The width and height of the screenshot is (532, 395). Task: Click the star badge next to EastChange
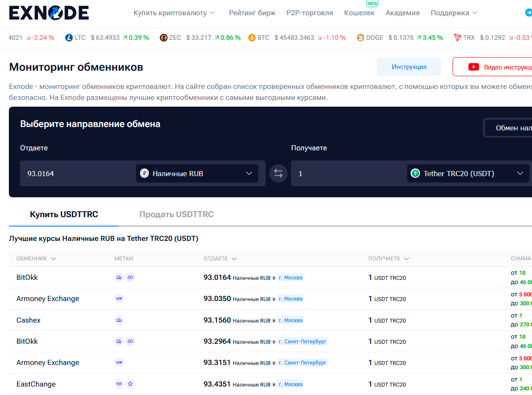130,384
